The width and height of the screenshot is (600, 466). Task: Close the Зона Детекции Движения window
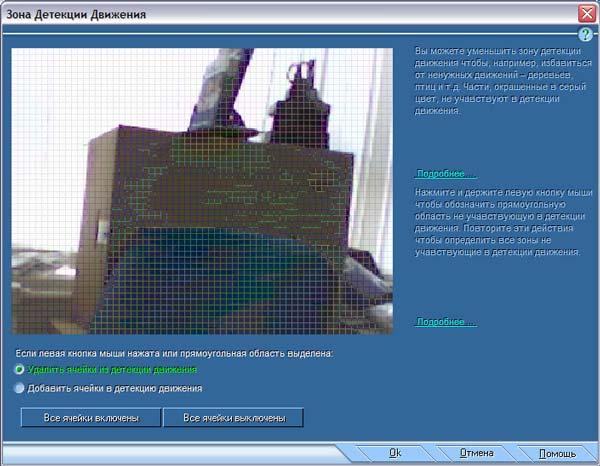coord(587,14)
